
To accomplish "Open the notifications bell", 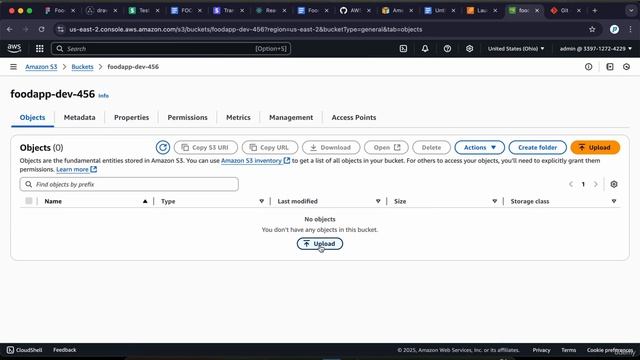I will pos(425,49).
